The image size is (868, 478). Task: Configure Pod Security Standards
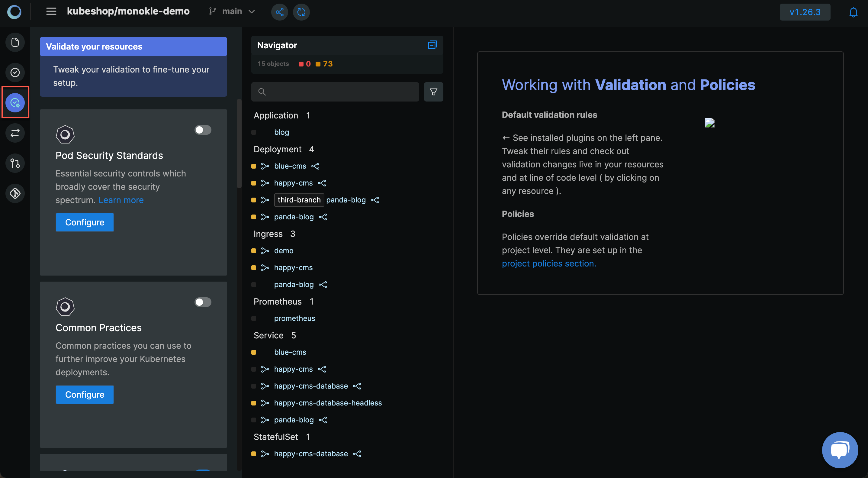[85, 222]
